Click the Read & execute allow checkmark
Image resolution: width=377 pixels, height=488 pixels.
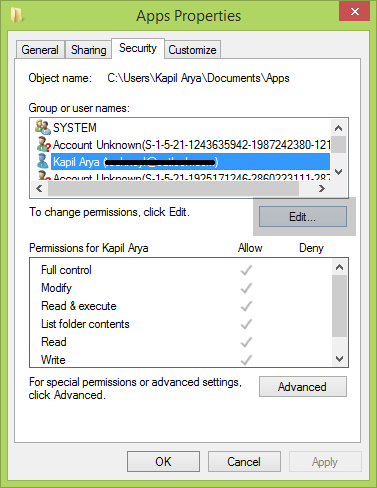point(246,306)
